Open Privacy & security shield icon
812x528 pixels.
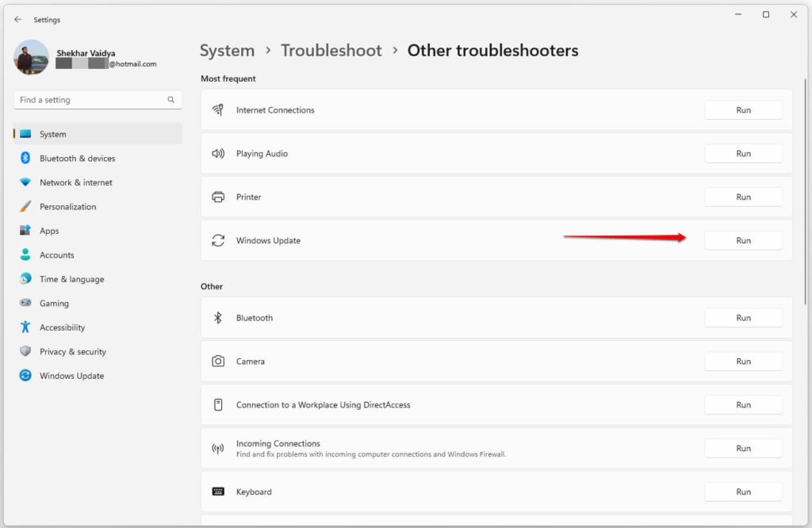coord(26,351)
